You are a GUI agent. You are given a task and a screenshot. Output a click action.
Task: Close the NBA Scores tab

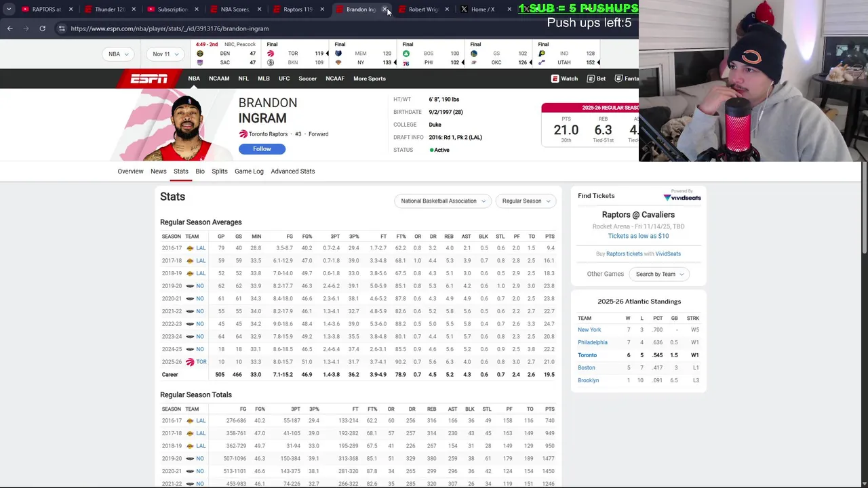click(x=259, y=9)
